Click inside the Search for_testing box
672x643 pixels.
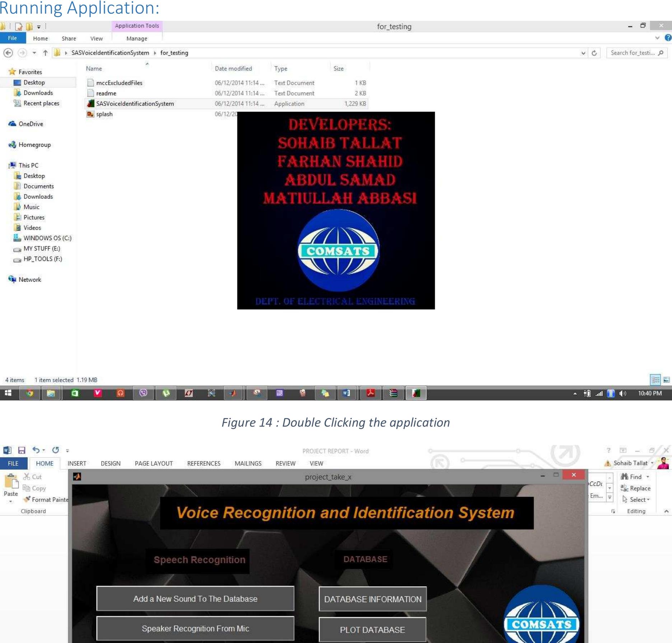(x=634, y=52)
